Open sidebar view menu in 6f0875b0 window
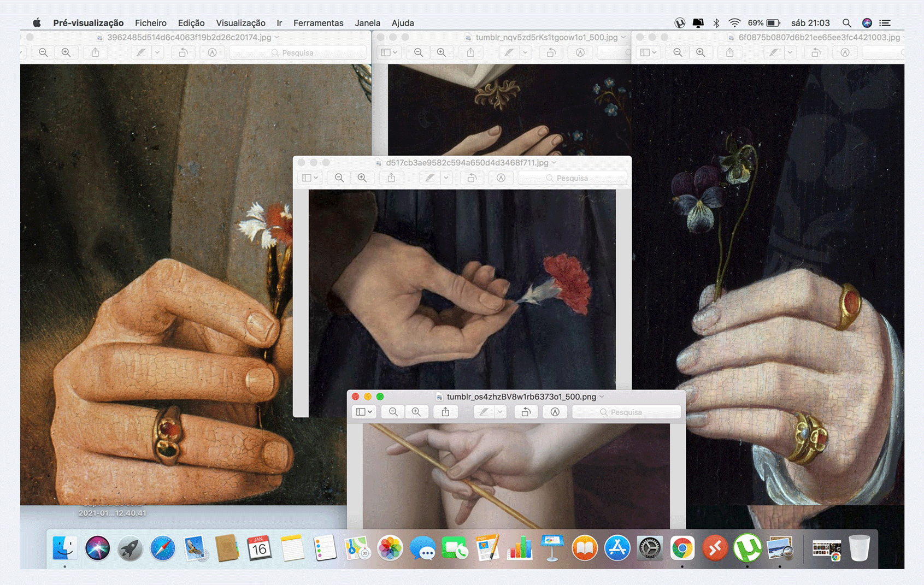924x585 pixels. click(x=649, y=52)
